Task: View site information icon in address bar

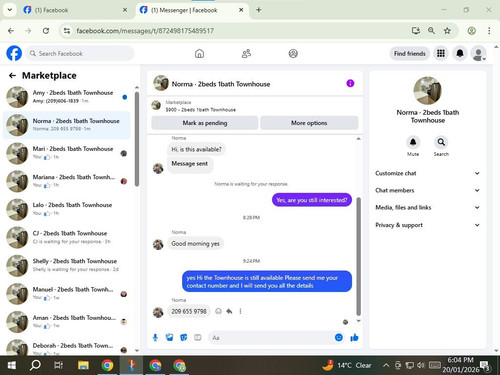Action: [67, 31]
